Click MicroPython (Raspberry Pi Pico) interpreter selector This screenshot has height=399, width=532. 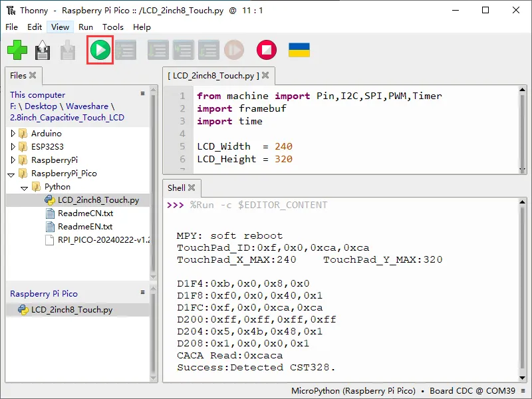[x=353, y=391]
